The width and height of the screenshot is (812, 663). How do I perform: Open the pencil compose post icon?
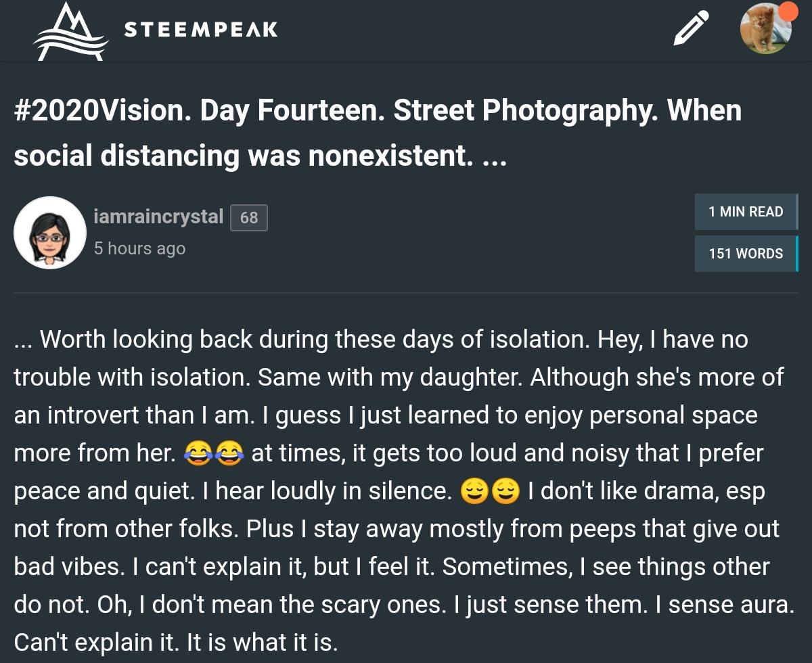691,28
